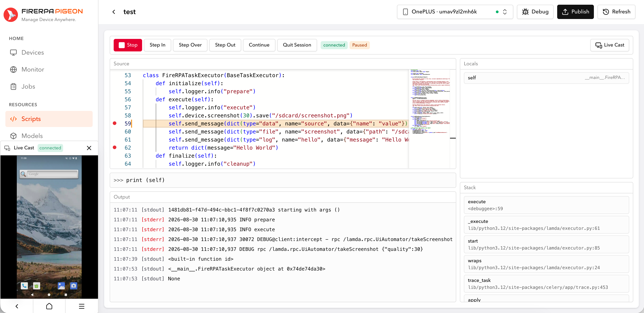Go back from the test script
Viewport: 644px width, 313px height.
[114, 12]
